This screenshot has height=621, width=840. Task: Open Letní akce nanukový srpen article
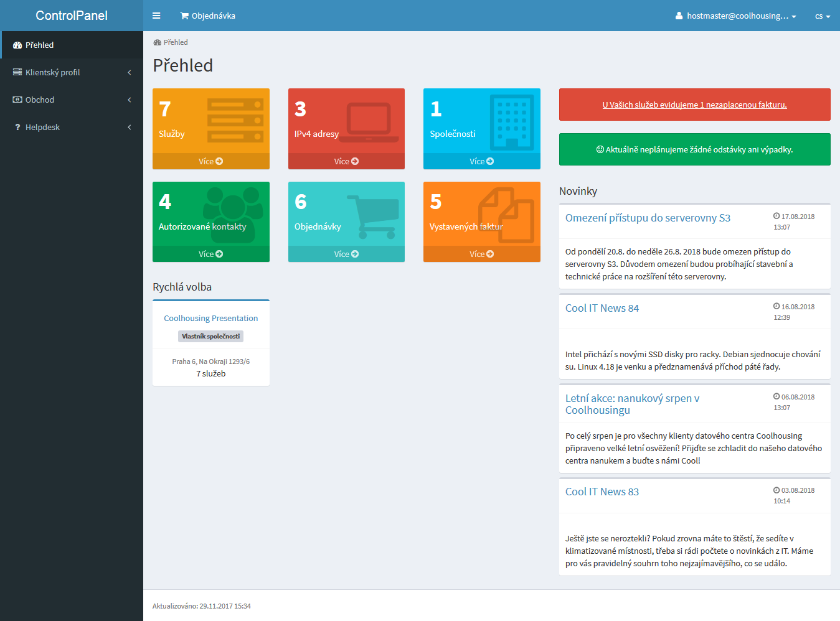click(x=633, y=404)
